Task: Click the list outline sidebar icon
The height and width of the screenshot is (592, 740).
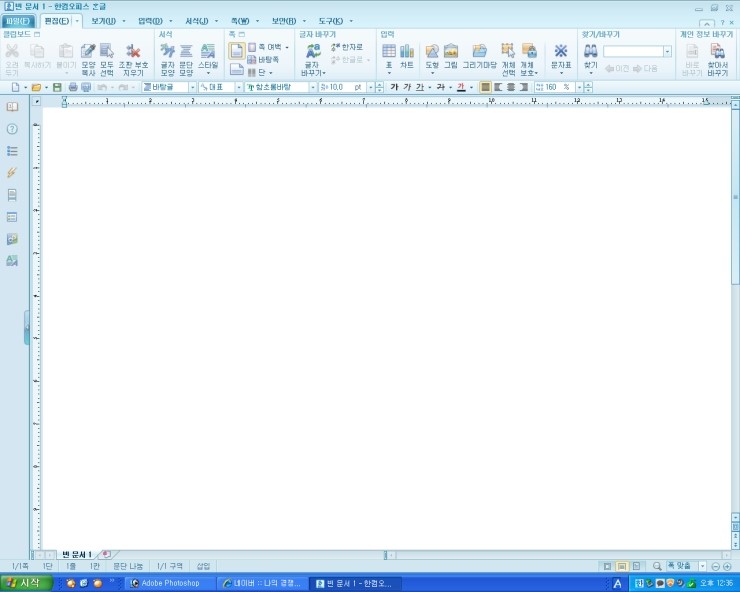Action: pos(12,151)
